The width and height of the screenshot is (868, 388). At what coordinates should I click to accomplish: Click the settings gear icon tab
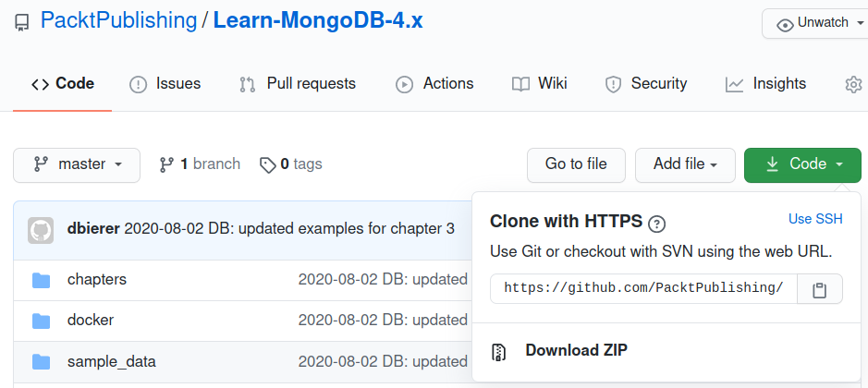(x=853, y=84)
